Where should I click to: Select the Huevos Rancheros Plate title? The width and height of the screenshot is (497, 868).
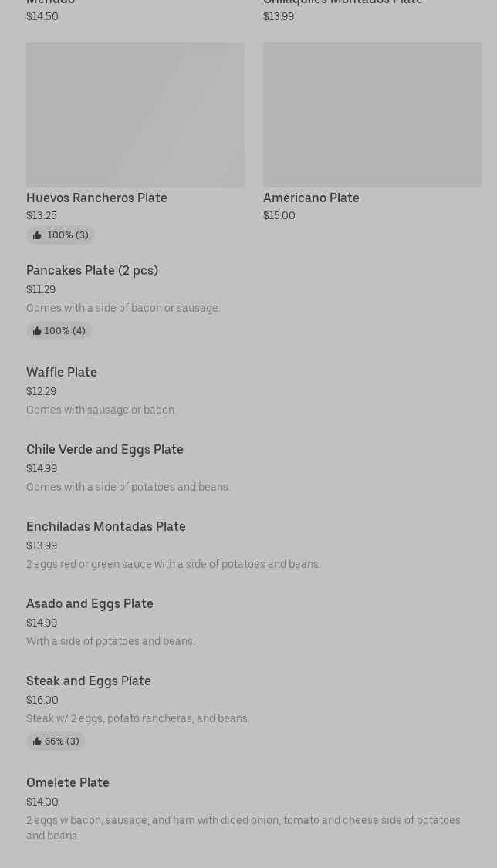(x=96, y=198)
